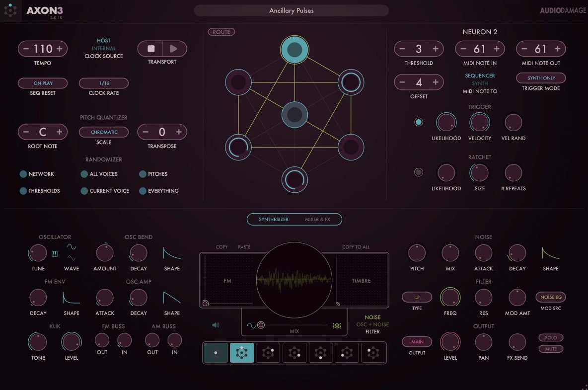Image resolution: width=588 pixels, height=390 pixels.
Task: Select the fifth voice slot icon
Action: 321,353
